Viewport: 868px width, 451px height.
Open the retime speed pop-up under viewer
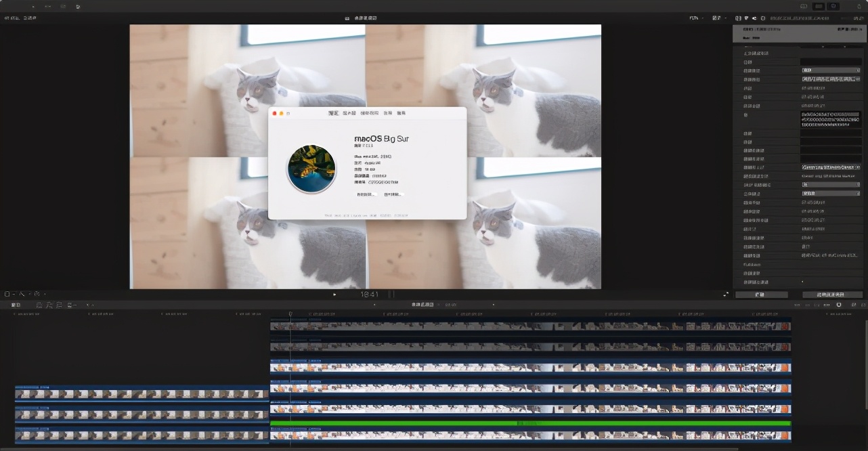click(37, 294)
